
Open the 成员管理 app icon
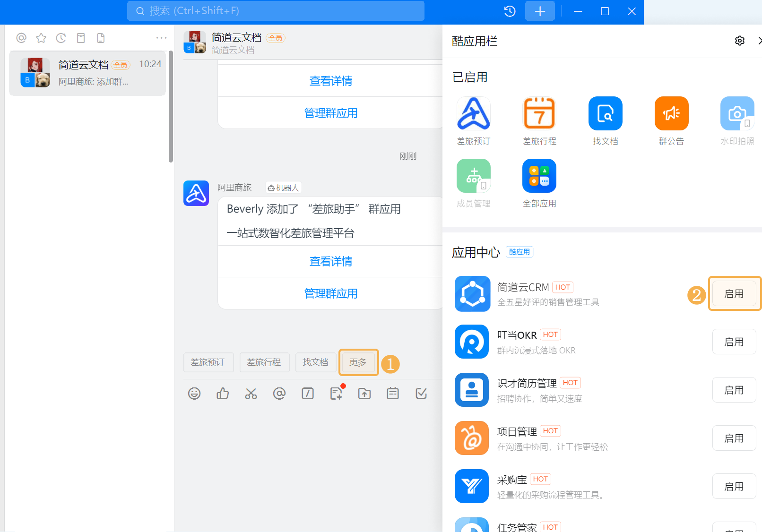point(474,176)
